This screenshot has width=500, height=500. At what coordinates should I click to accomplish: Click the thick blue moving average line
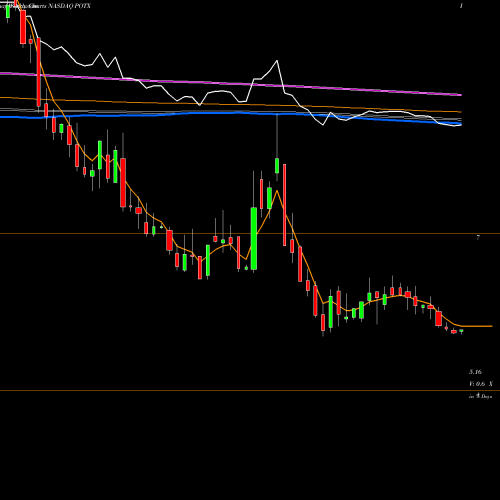click(231, 114)
